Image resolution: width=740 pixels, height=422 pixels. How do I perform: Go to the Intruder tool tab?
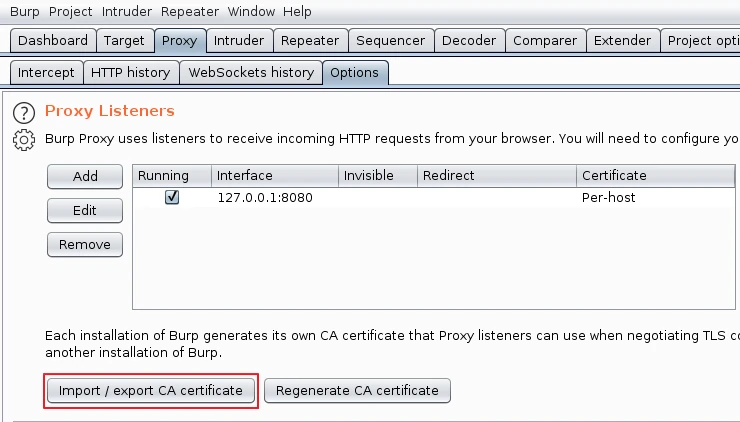(x=239, y=41)
